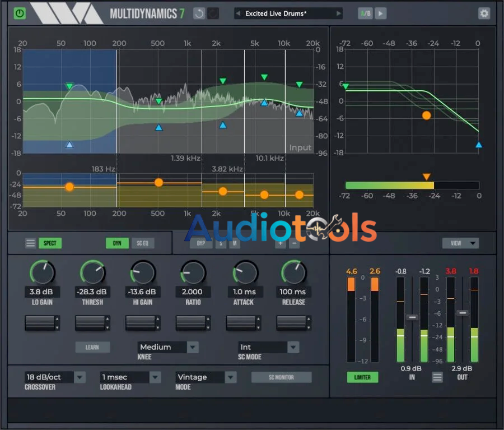Toggle the LIMITER on the output
Screen dimensions: 504x430
tap(362, 377)
